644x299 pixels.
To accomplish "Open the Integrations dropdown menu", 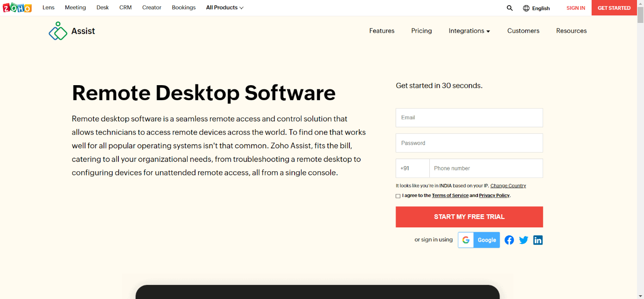I will point(469,31).
